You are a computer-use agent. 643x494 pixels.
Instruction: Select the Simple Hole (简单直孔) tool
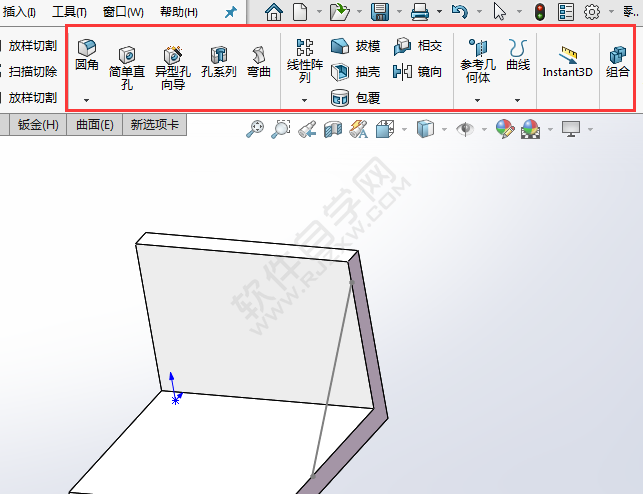[127, 68]
